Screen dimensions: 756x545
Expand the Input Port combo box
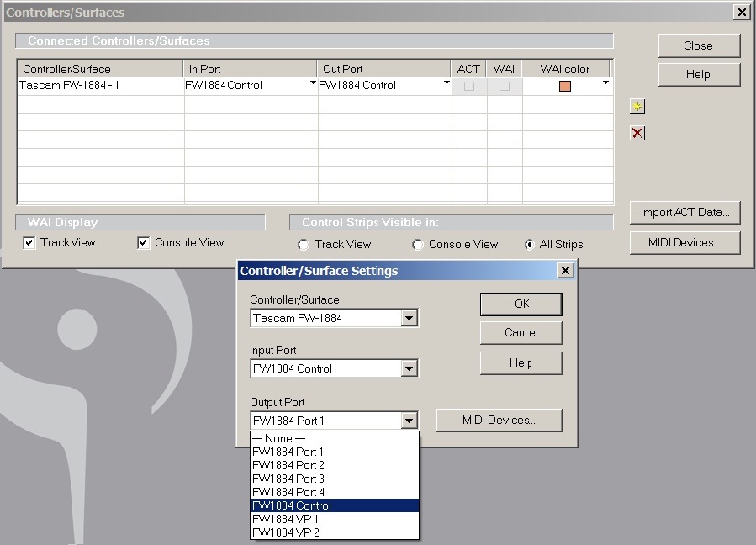pos(409,368)
